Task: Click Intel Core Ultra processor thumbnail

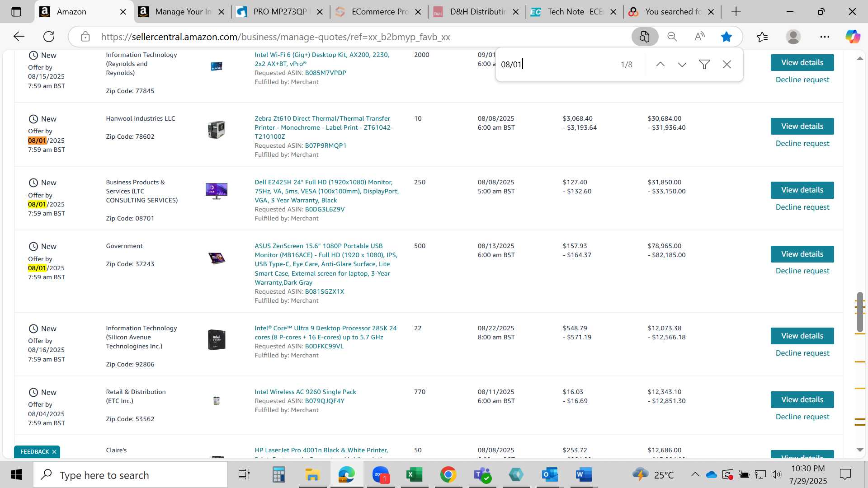Action: click(x=217, y=339)
